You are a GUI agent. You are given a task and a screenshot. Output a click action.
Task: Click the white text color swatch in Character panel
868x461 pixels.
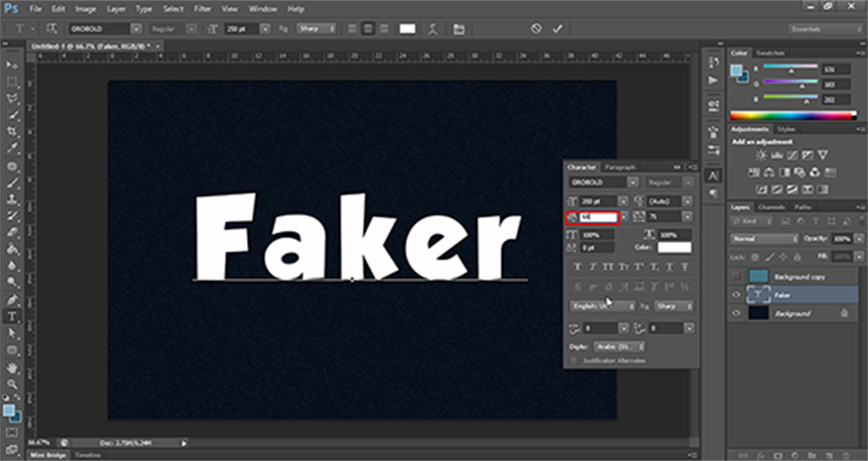pos(675,247)
